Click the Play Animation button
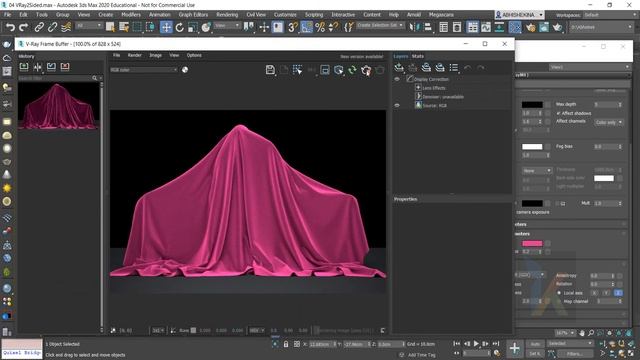 point(476,344)
